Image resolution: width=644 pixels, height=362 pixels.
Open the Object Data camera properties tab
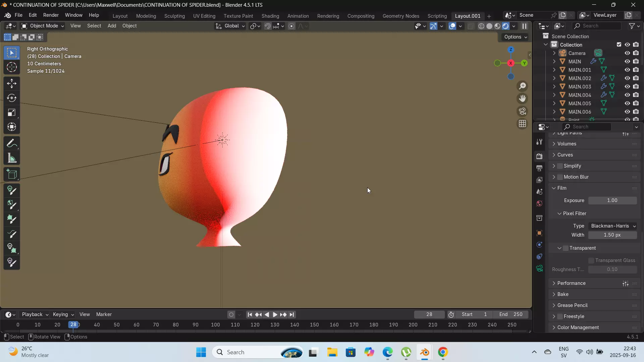pyautogui.click(x=539, y=268)
